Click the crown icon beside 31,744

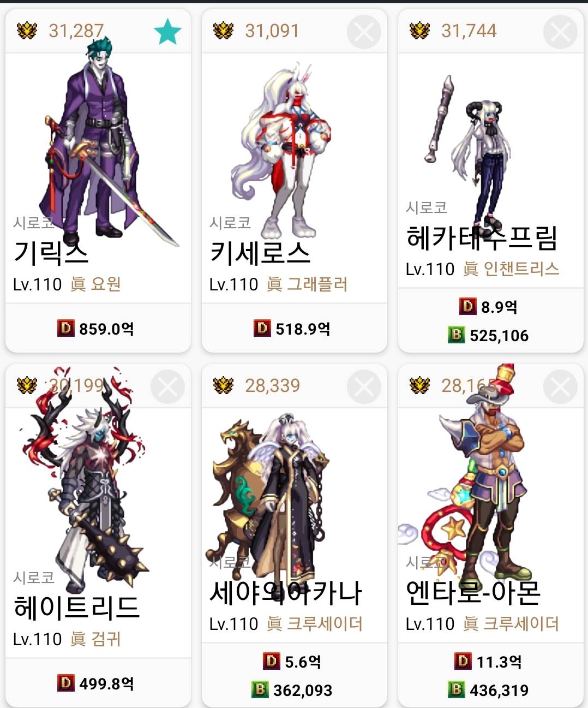click(x=419, y=31)
